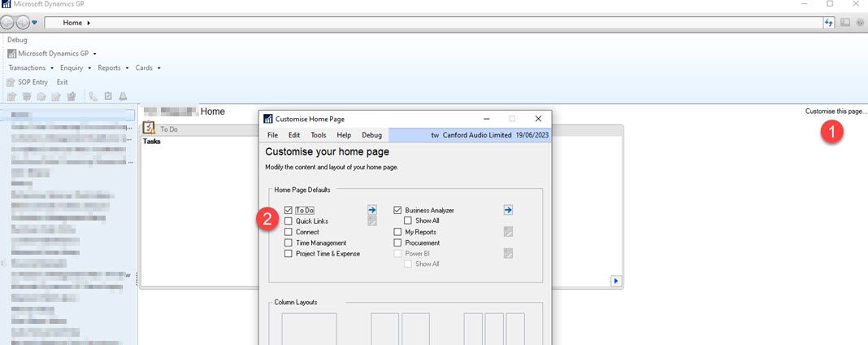Click user ID 'tw' in dialog header
Image resolution: width=868 pixels, height=345 pixels.
[435, 135]
